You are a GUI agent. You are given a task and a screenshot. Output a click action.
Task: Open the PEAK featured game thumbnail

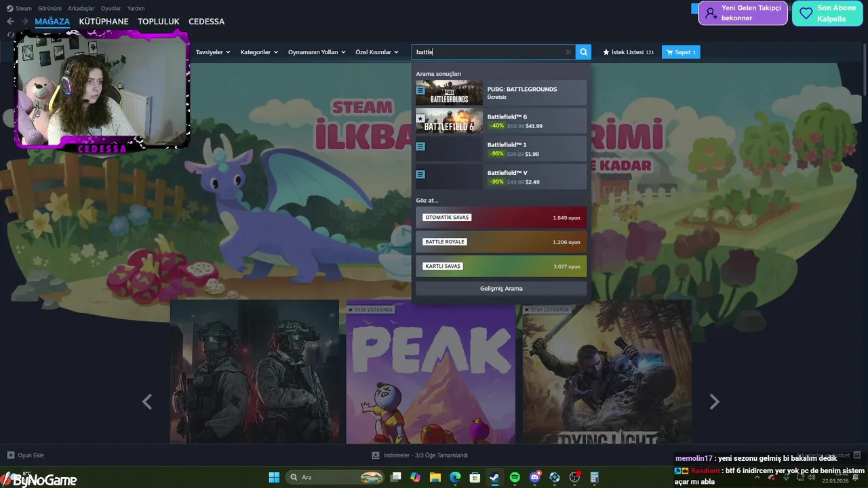click(x=431, y=372)
